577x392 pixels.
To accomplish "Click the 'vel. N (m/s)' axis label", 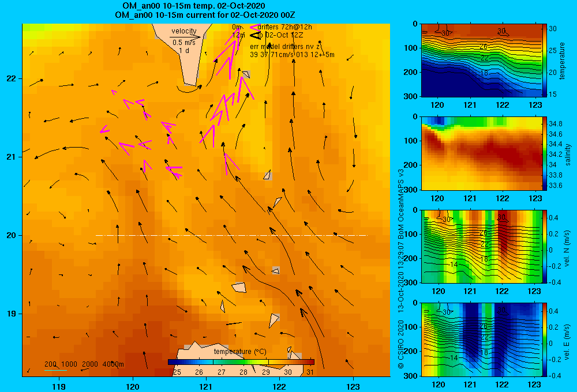I will pyautogui.click(x=567, y=248).
